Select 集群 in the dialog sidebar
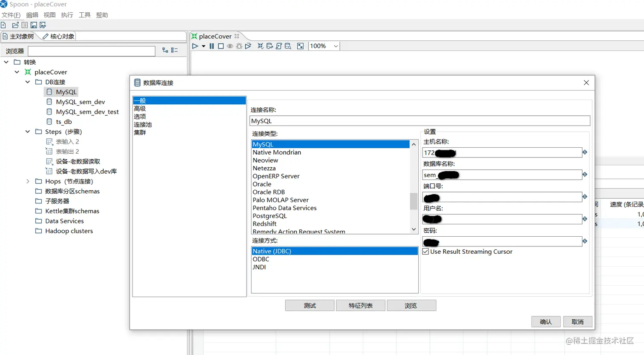 click(140, 132)
